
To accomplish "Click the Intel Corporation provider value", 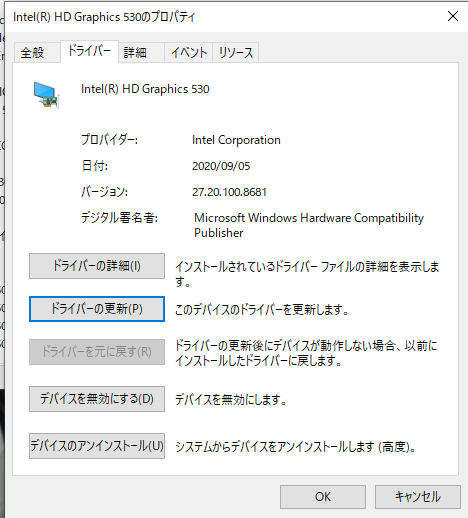I will point(236,140).
